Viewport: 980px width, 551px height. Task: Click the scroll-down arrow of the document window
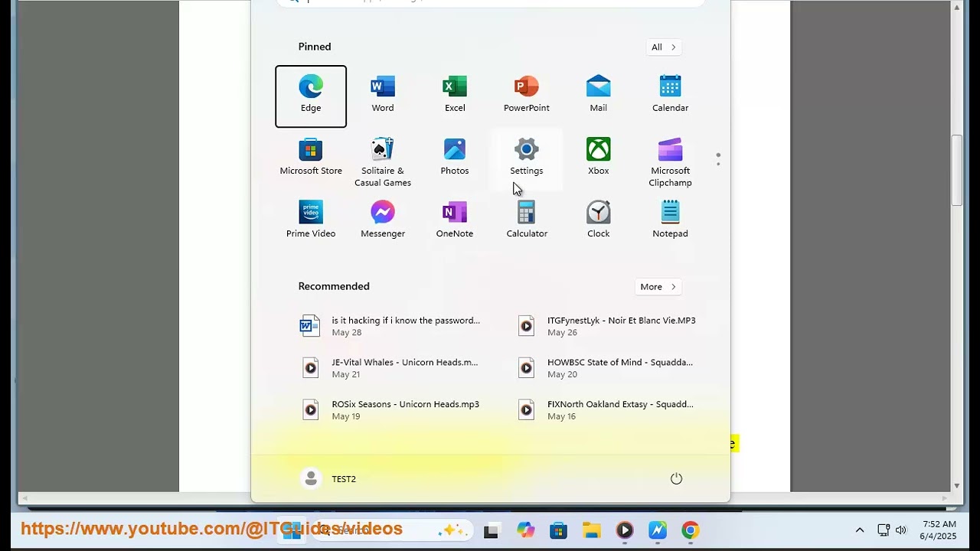(x=957, y=486)
